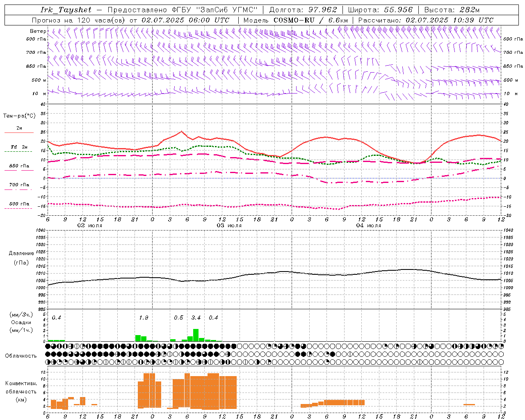Viewport: 525px width, 420px height.
Task: Select the (мм/1ч.) hourly precipitation unit
Action: [x=21, y=330]
